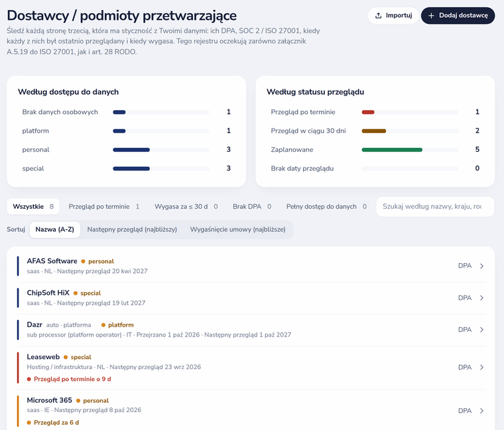Click the Według statusu przeglądu heading
This screenshot has height=430, width=504.
(x=315, y=92)
